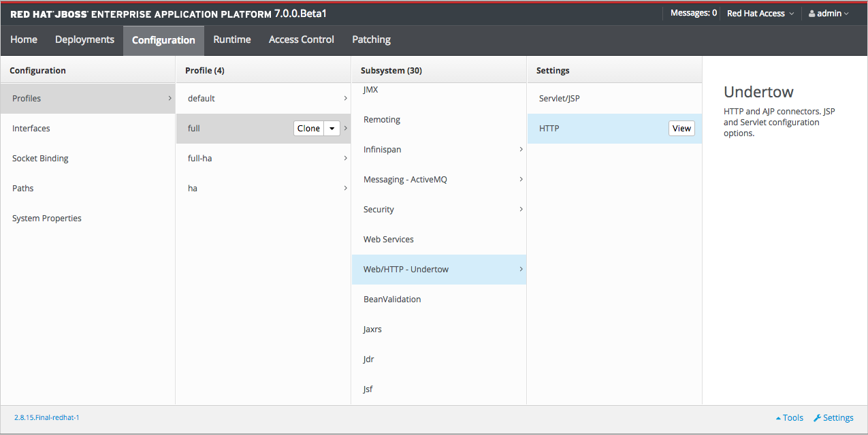Select the Security subsystem
The width and height of the screenshot is (868, 435).
[439, 210]
